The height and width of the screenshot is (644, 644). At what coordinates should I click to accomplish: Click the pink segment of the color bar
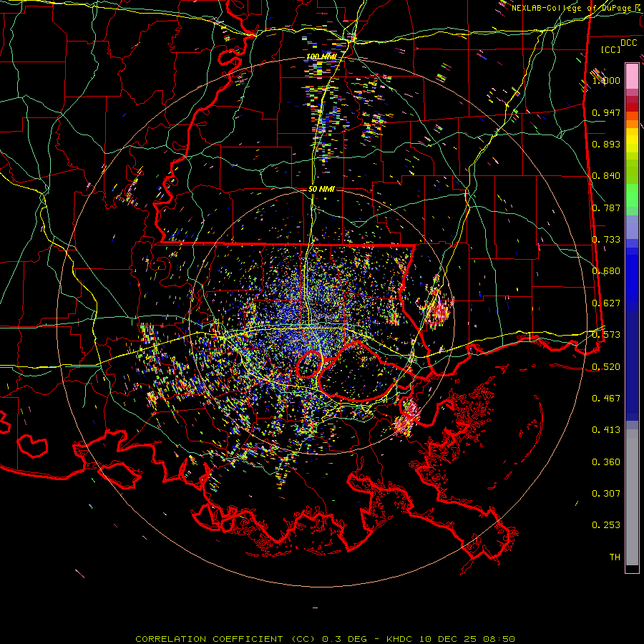click(632, 76)
